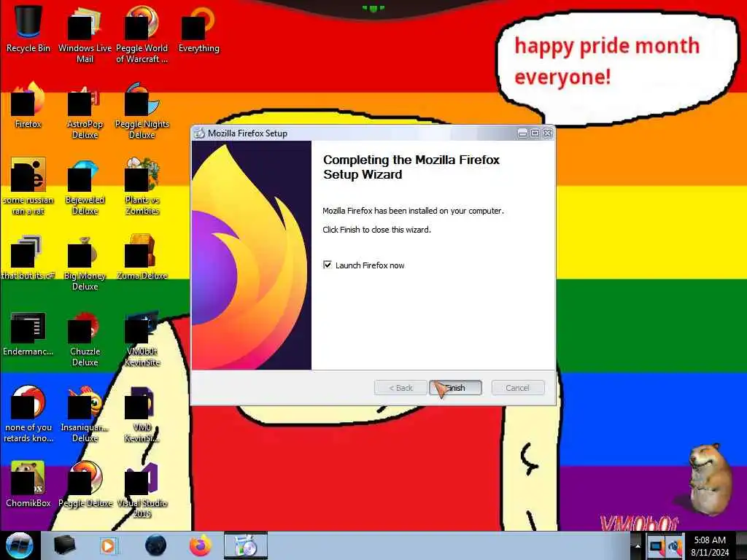This screenshot has width=747, height=560.
Task: Select Bejeweled Deluxe desktop icon
Action: [x=85, y=187]
